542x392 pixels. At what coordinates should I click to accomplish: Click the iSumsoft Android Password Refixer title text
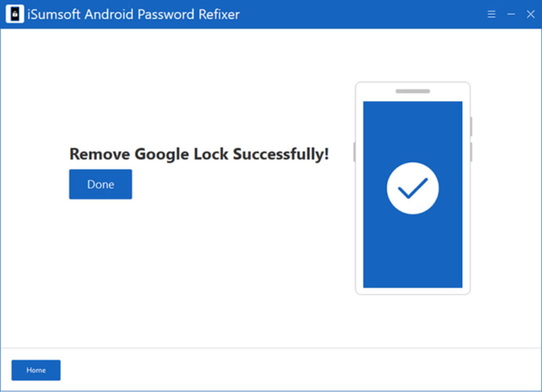coord(132,14)
